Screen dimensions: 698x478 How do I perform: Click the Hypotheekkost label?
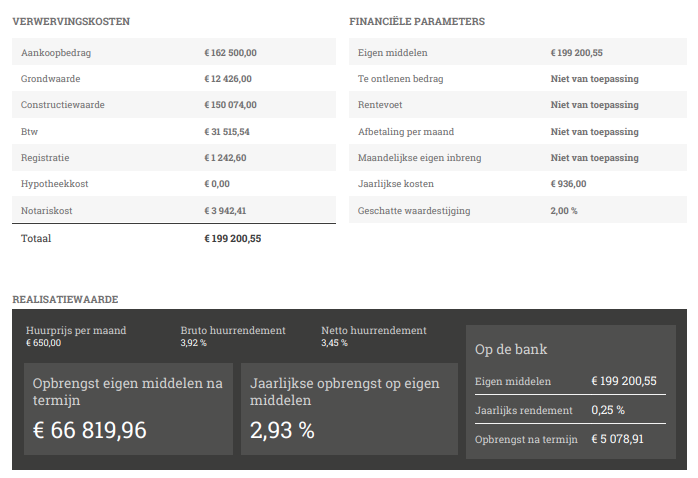coord(54,184)
